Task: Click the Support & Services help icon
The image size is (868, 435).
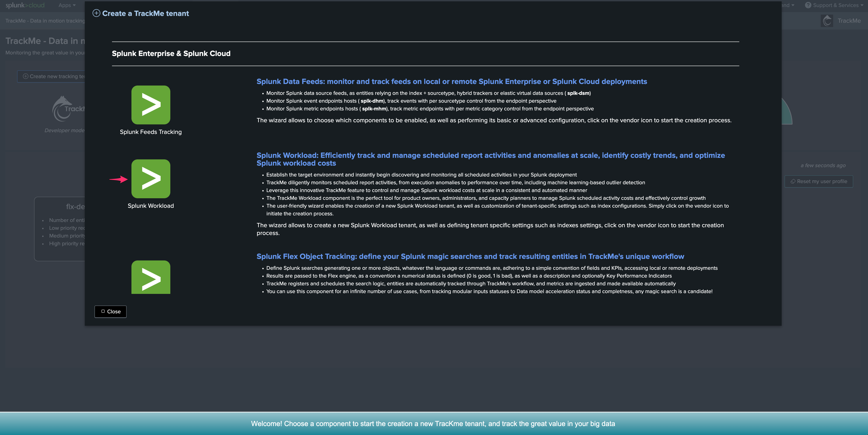Action: click(x=808, y=5)
